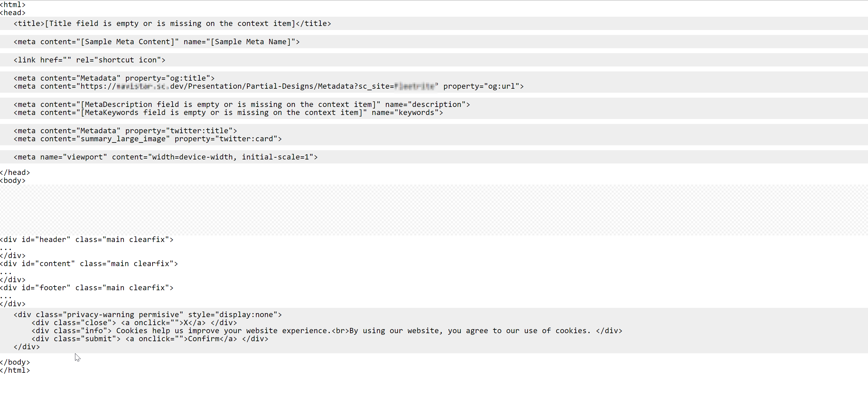Viewport: 868px width, 399px height.
Task: Select the twitter:card meta property tag
Action: pyautogui.click(x=147, y=138)
